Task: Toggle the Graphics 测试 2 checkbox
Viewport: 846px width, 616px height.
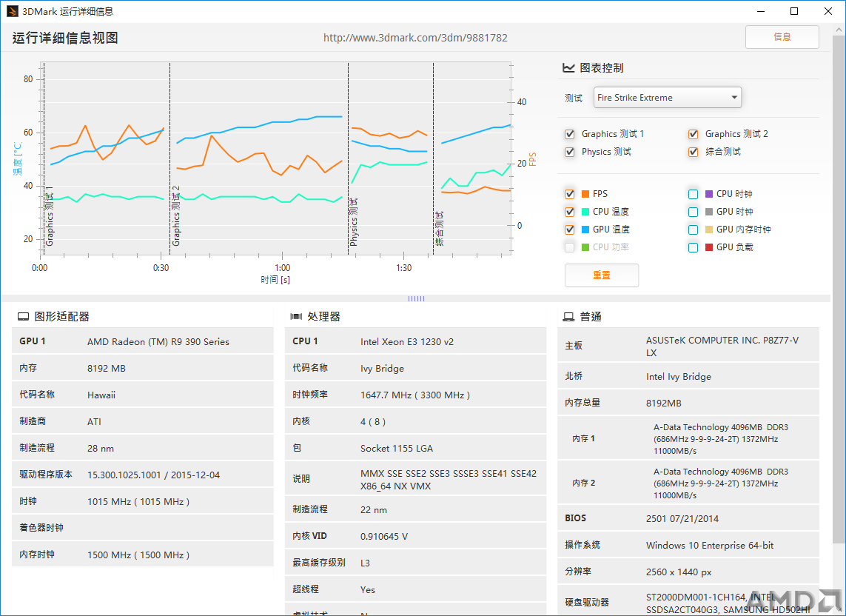Action: click(x=694, y=134)
